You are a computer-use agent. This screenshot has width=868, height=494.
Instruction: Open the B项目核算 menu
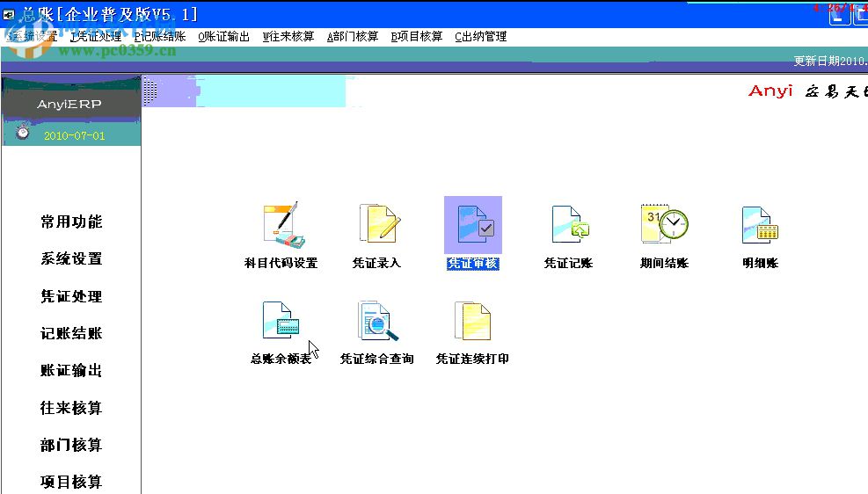point(417,37)
